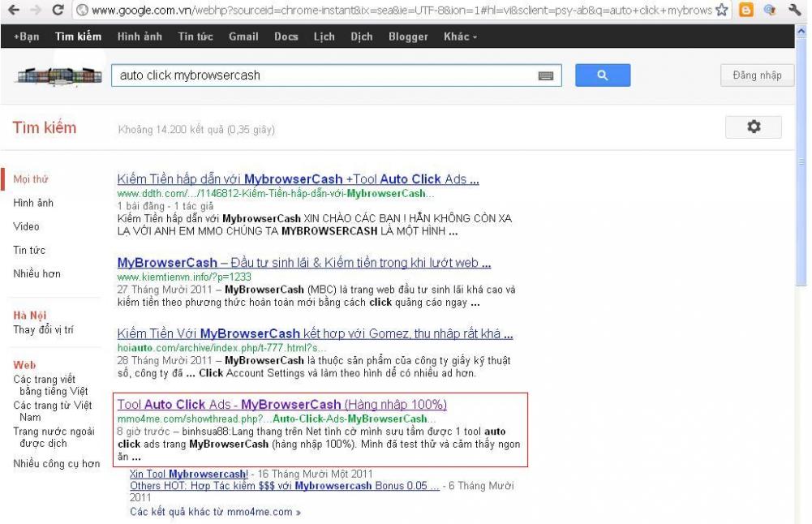Open the Chrome wrench menu icon
Viewport: 812px width, 524px height.
click(795, 10)
